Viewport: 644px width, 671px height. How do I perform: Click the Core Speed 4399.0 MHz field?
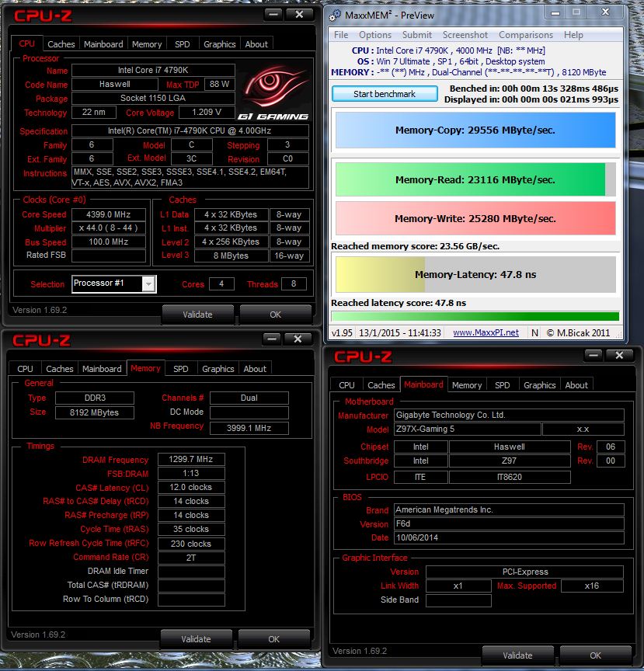point(108,214)
